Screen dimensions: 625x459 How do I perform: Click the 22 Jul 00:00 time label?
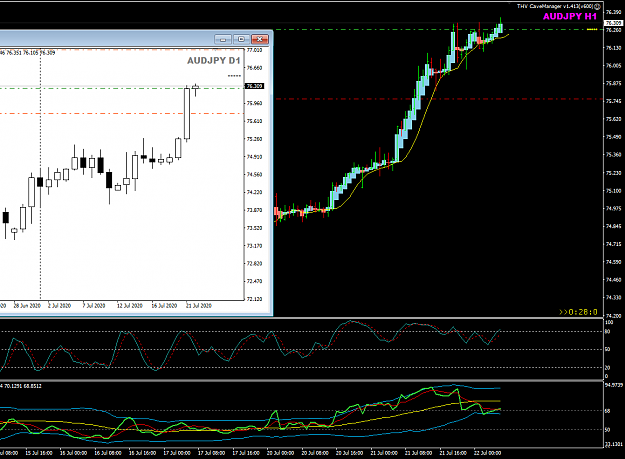[x=487, y=453]
